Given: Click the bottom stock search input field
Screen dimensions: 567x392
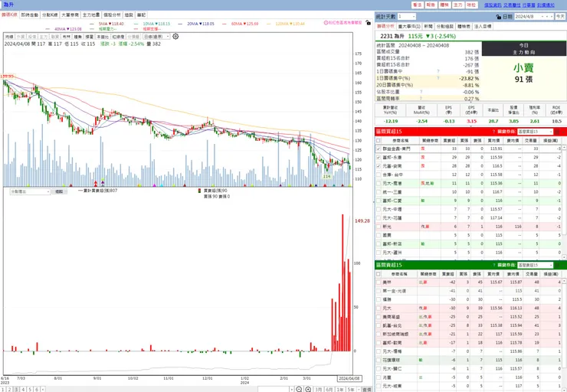Looking at the screenshot, I should click(273, 390).
